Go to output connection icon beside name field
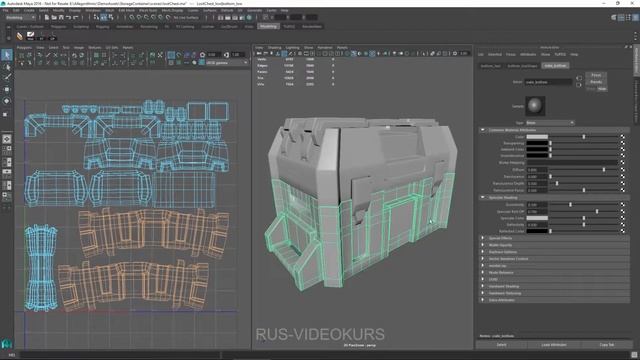The image size is (640, 360). click(579, 85)
